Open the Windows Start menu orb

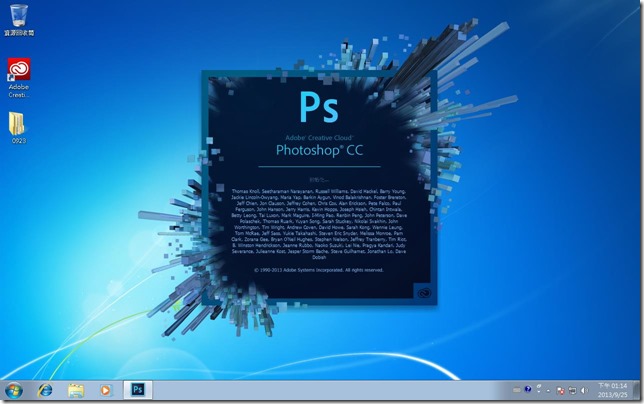pos(13,390)
